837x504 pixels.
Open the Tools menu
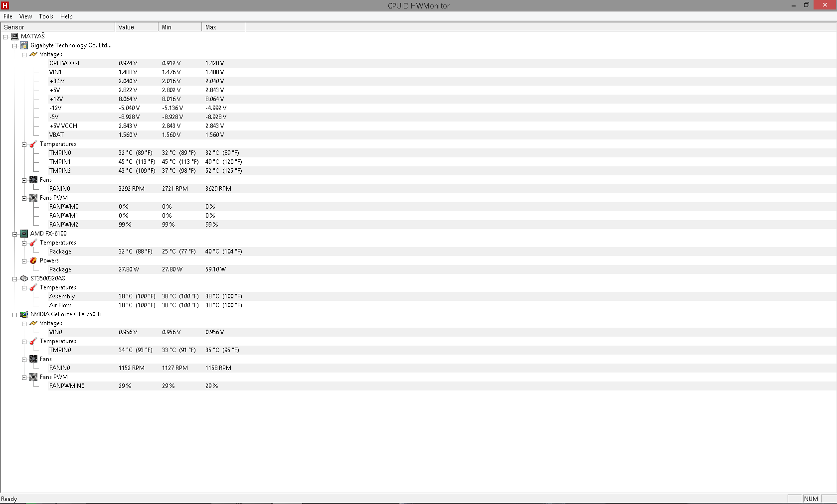click(46, 16)
